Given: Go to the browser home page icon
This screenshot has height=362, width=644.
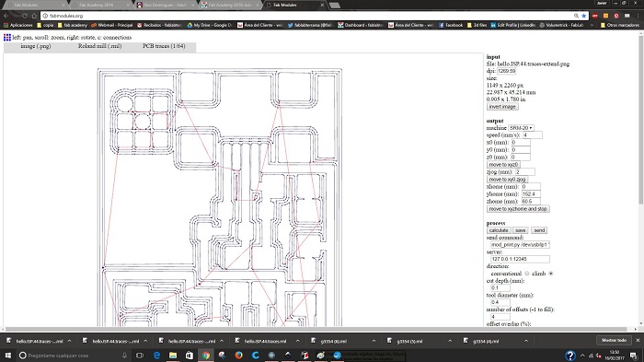Looking at the screenshot, I should pos(34,16).
